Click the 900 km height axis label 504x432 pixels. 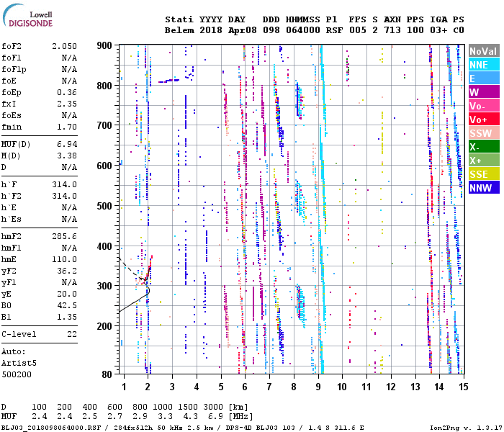click(104, 45)
